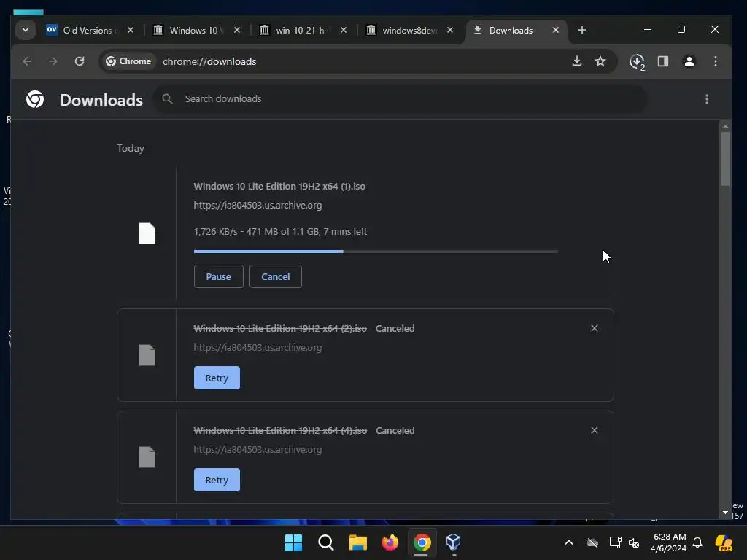This screenshot has height=560, width=747.
Task: Switch to the Old Versions tab
Action: [90, 30]
